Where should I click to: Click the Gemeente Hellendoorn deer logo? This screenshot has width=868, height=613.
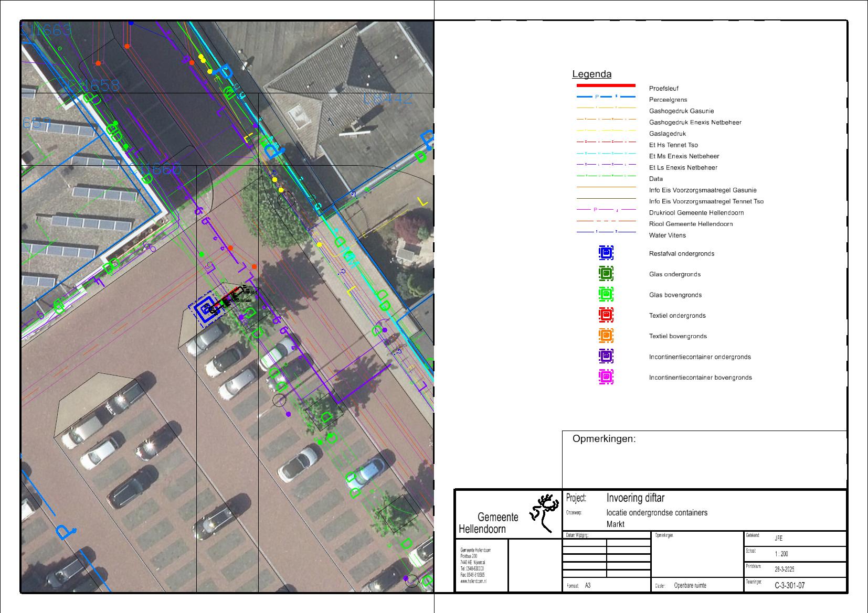[544, 512]
